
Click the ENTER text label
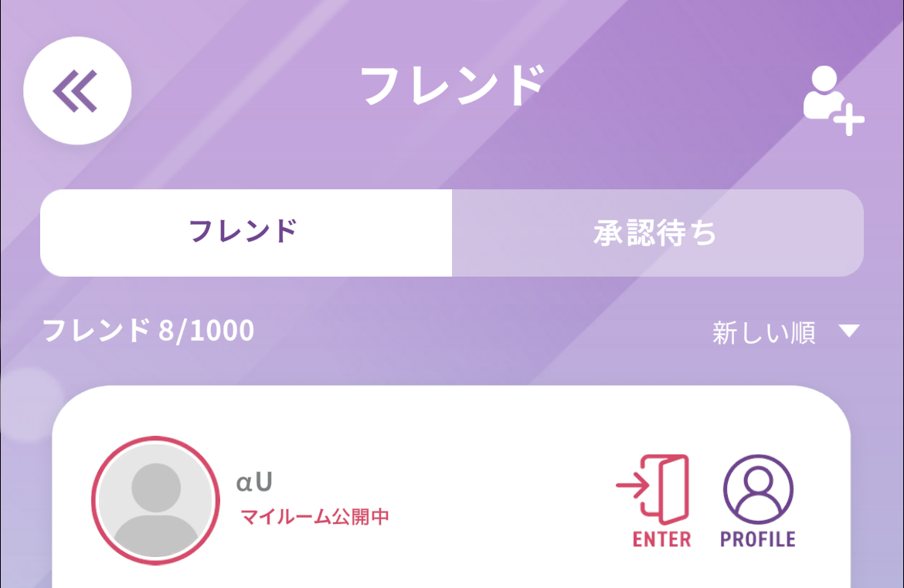tap(662, 539)
